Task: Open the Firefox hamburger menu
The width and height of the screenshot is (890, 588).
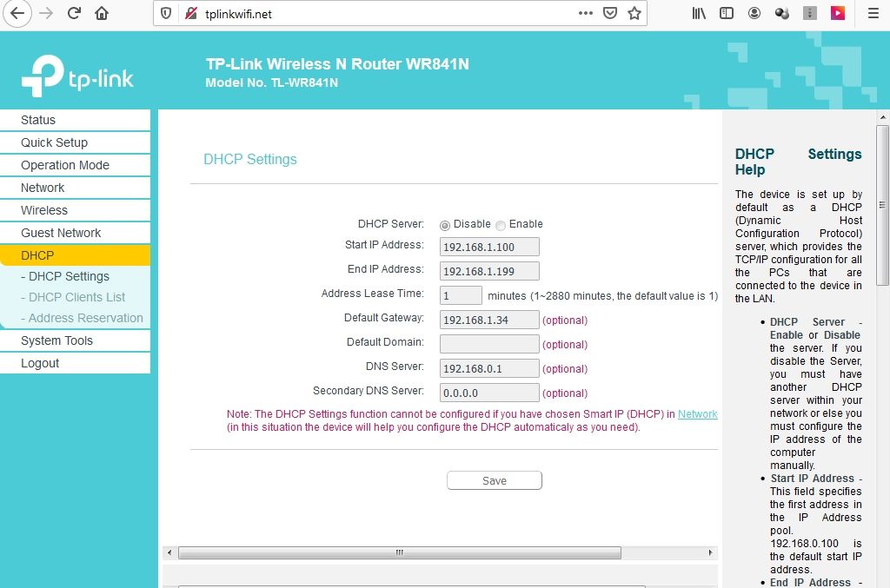Action: (873, 13)
